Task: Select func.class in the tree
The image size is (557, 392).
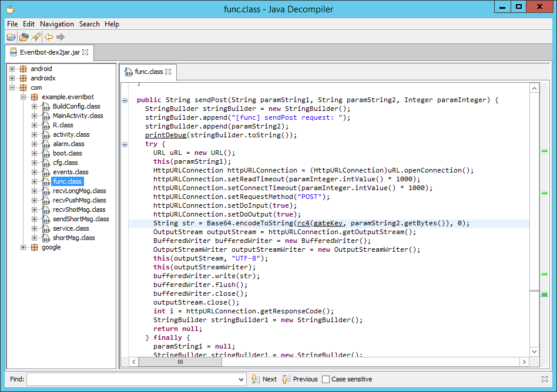Action: pyautogui.click(x=68, y=181)
